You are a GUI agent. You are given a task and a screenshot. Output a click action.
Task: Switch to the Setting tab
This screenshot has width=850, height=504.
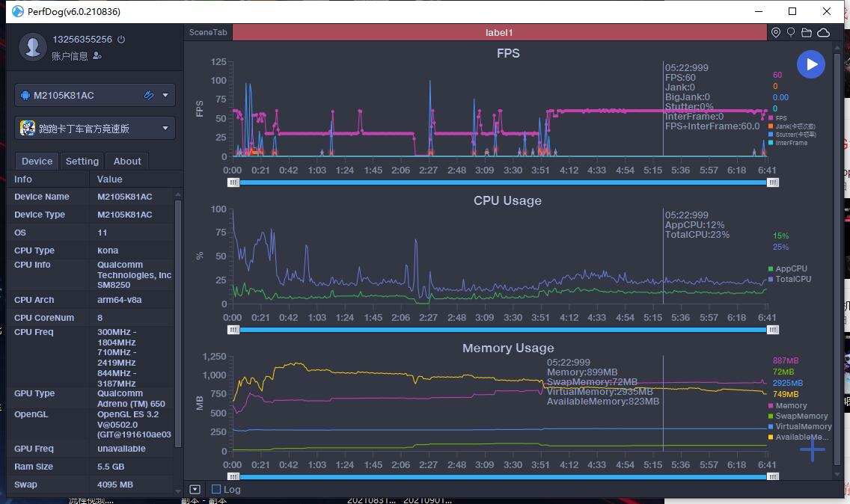(x=82, y=161)
